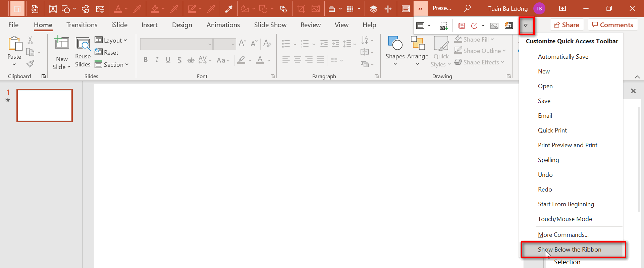Click the Cut scissors icon

point(30,40)
